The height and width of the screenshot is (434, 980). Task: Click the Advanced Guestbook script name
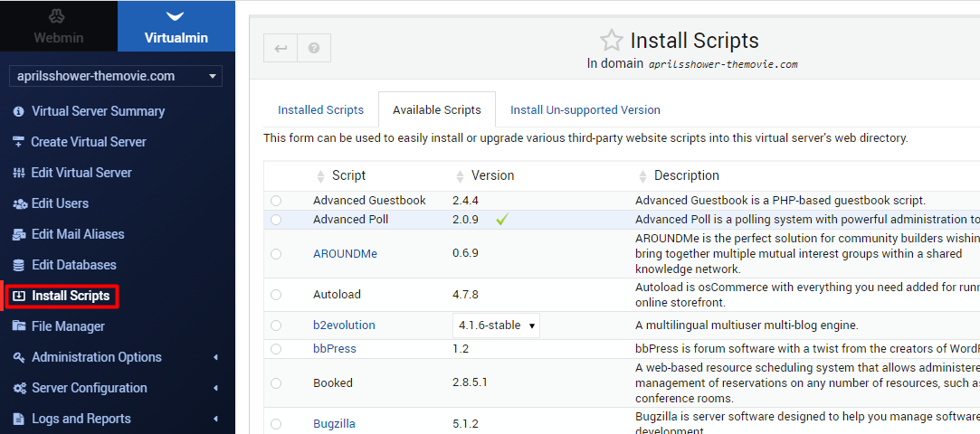pyautogui.click(x=369, y=201)
